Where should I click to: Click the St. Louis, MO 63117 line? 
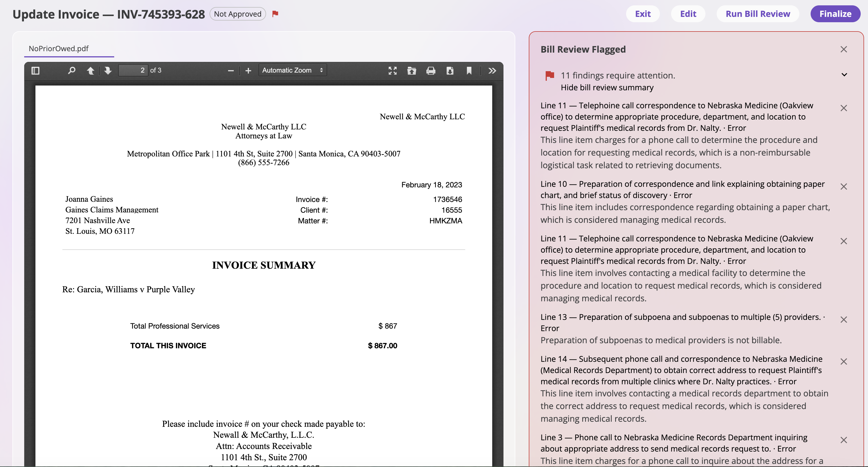point(100,231)
